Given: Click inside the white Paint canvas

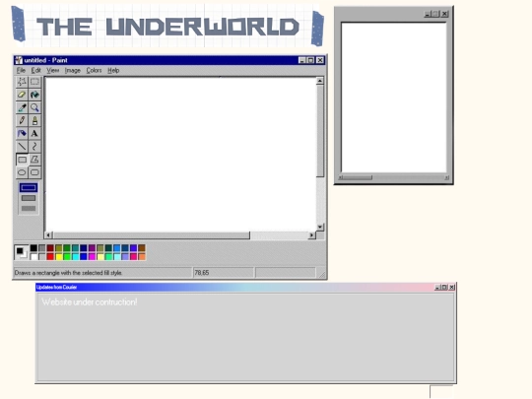Looking at the screenshot, I should click(x=180, y=155).
